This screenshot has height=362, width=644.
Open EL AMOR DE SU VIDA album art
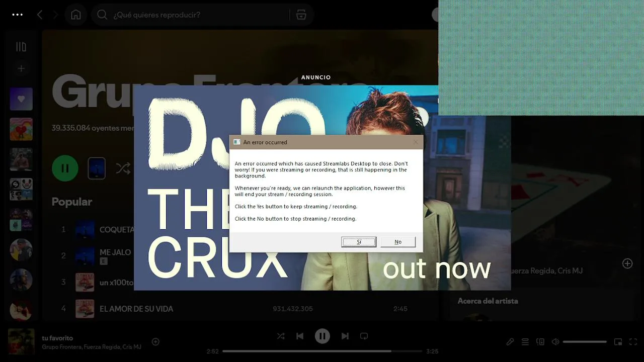(x=85, y=309)
